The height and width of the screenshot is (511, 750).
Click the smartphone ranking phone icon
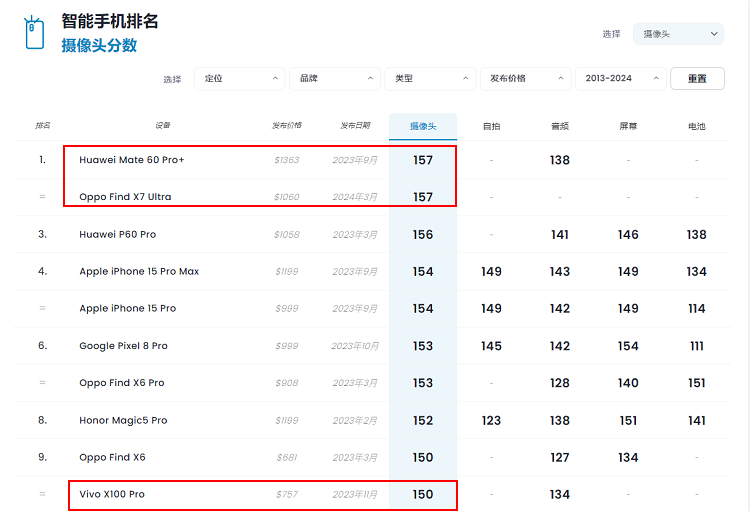(x=34, y=33)
